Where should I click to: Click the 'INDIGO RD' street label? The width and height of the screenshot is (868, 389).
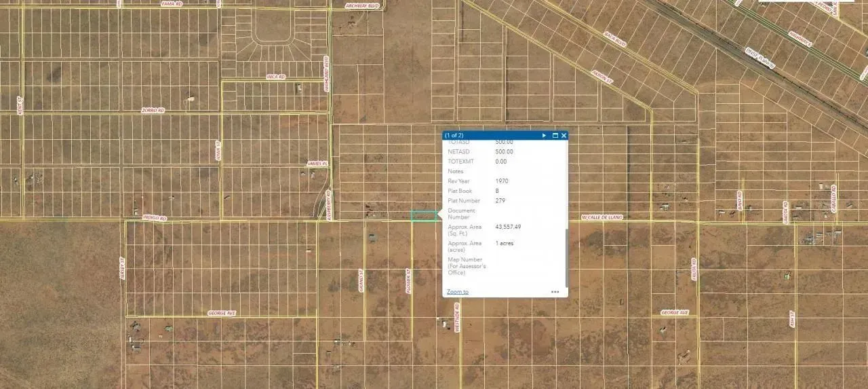[x=155, y=219]
